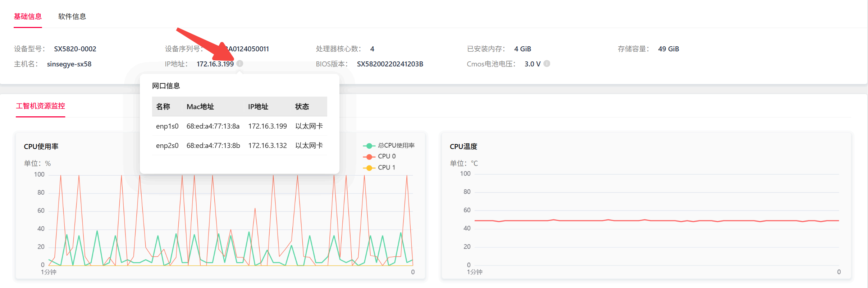Image resolution: width=868 pixels, height=288 pixels.
Task: Click the processor core count value 4
Action: click(x=372, y=49)
